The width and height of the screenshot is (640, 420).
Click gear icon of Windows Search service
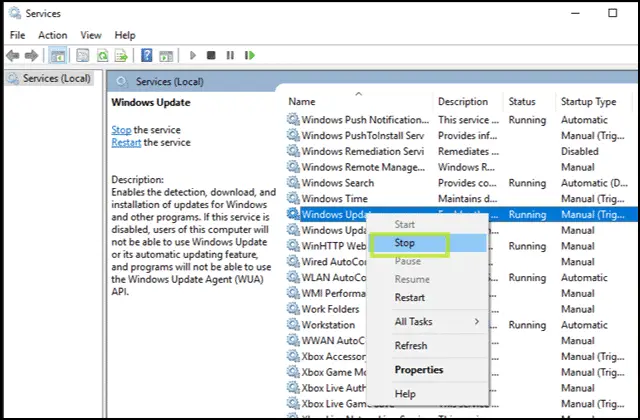[293, 182]
